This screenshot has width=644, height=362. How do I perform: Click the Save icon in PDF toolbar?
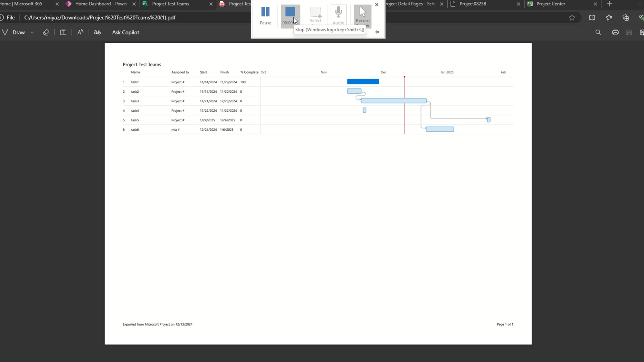(x=629, y=32)
